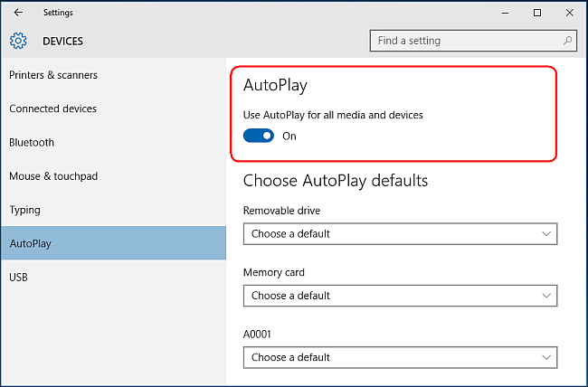
Task: Go to Connected devices section
Action: click(52, 109)
